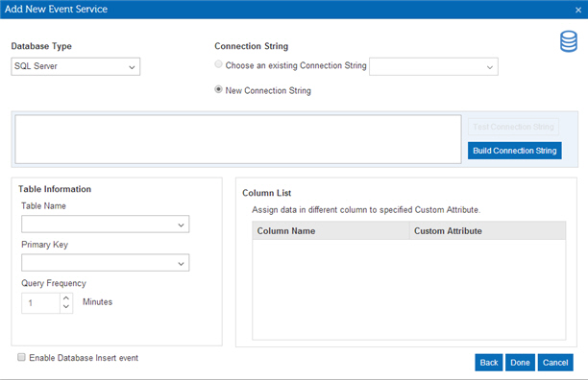Open the Database Type SQL Server dropdown
588x380 pixels.
75,66
